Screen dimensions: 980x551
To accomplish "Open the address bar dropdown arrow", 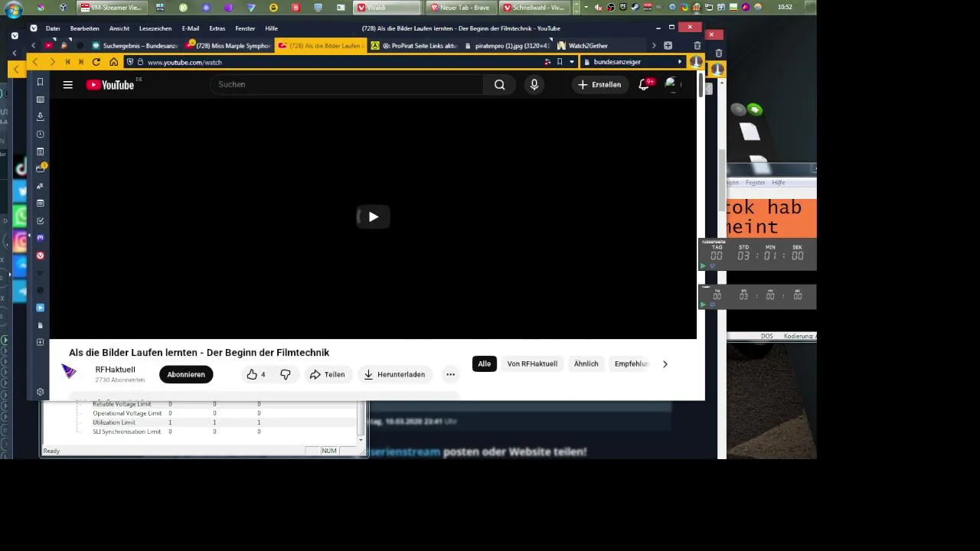I will (x=571, y=62).
